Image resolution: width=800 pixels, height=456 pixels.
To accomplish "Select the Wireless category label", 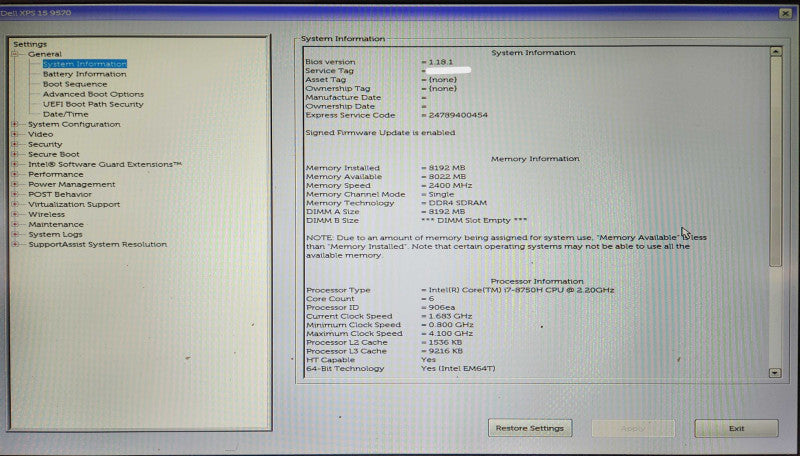I will click(46, 214).
